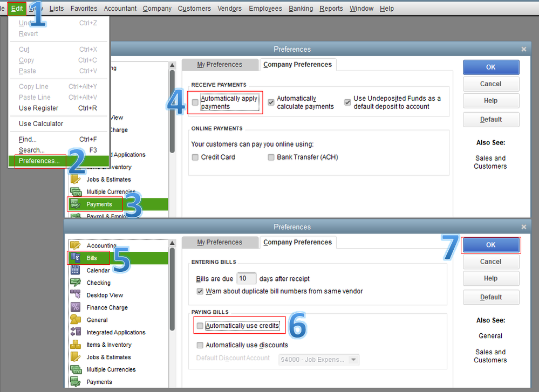Switch to Company Preferences tab in upper dialog
The width and height of the screenshot is (539, 392).
(x=298, y=65)
